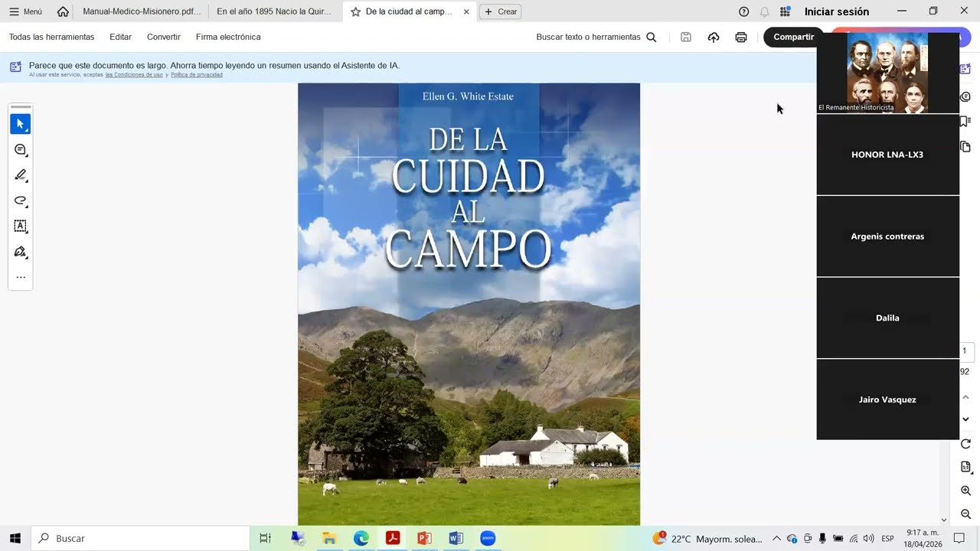Open Condiciones de uso link

[134, 75]
